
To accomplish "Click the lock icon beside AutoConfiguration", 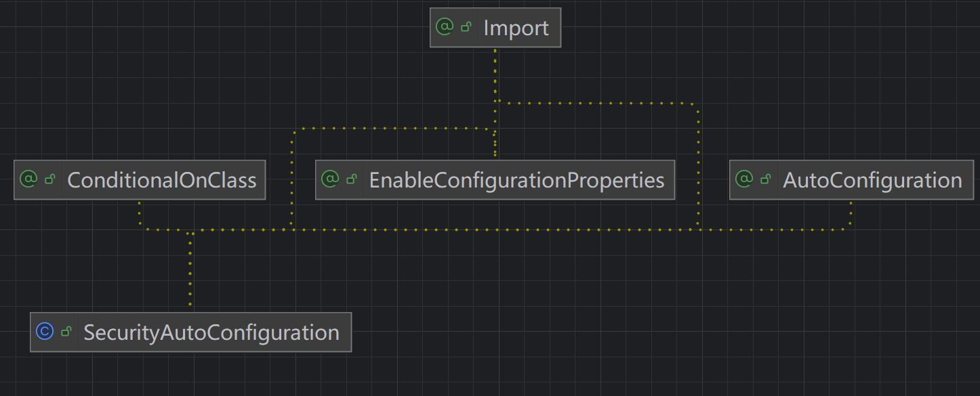I will pyautogui.click(x=766, y=179).
